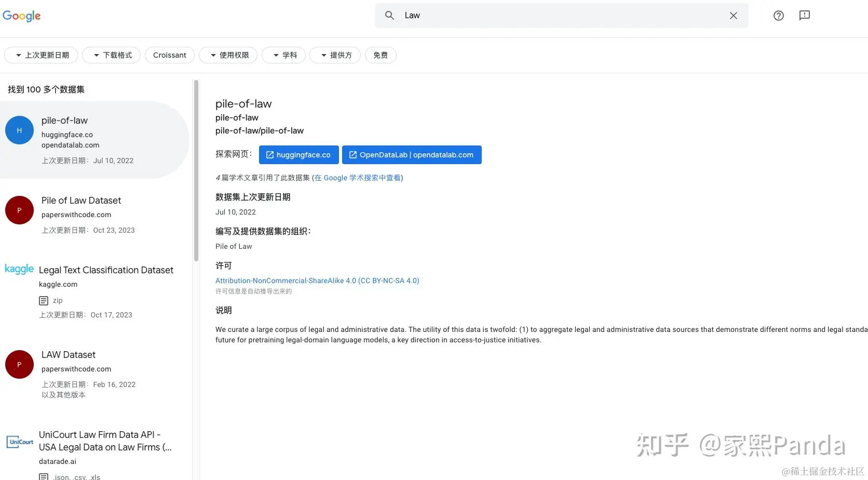This screenshot has width=868, height=480.
Task: Open Legal Text Classification Dataset result
Action: [x=106, y=270]
